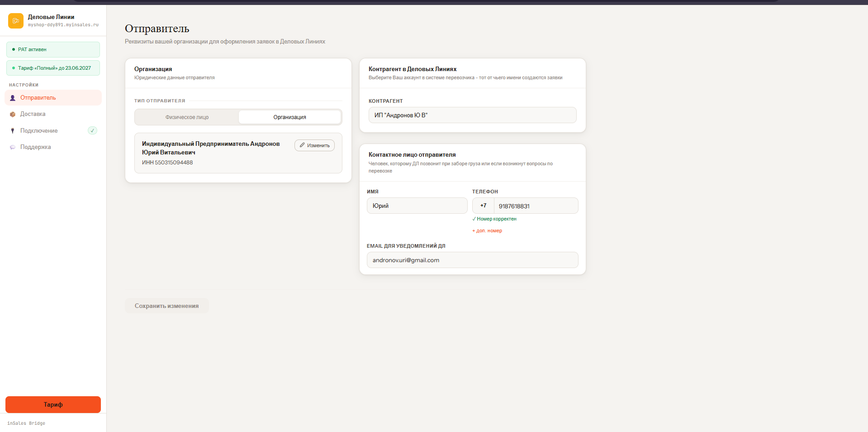The width and height of the screenshot is (868, 432).
Task: Click the Имя field containing Юрий
Action: tap(417, 206)
